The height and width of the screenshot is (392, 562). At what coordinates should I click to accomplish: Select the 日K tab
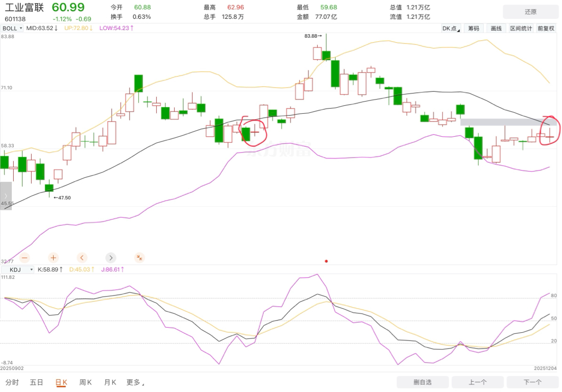tap(61, 382)
